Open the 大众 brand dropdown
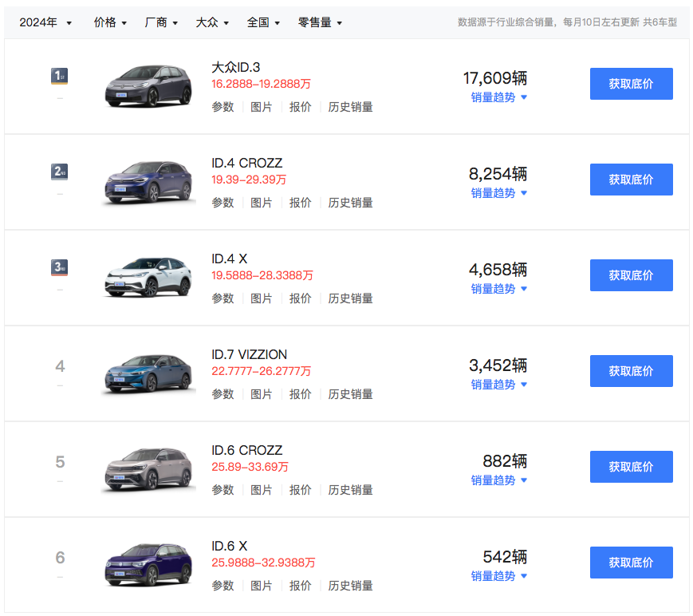The image size is (693, 616). (212, 22)
